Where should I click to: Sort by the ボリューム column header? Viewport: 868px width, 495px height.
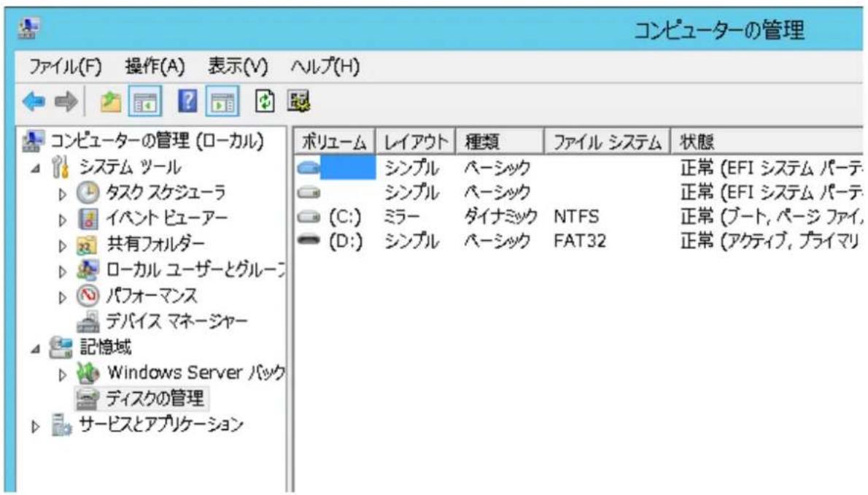click(x=334, y=142)
